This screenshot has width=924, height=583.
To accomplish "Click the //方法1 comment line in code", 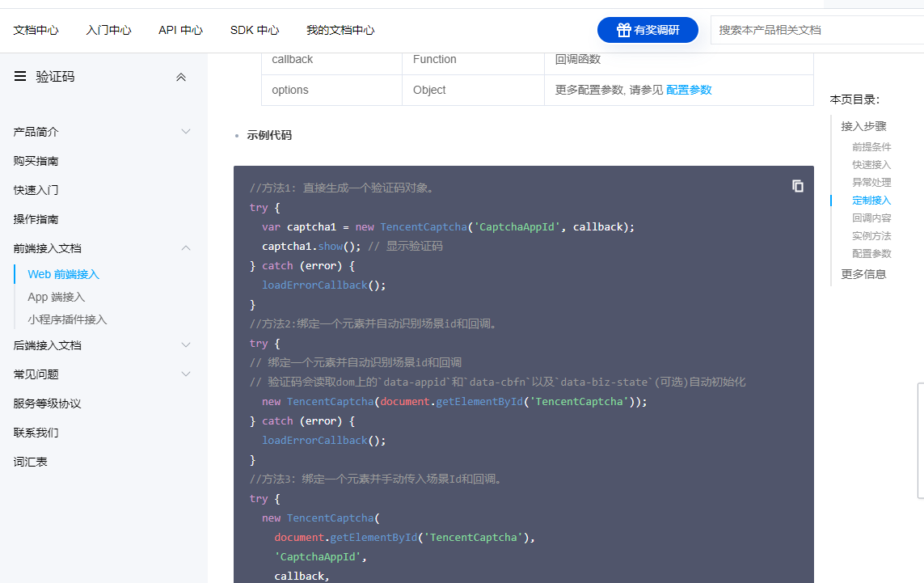I will click(x=343, y=188).
